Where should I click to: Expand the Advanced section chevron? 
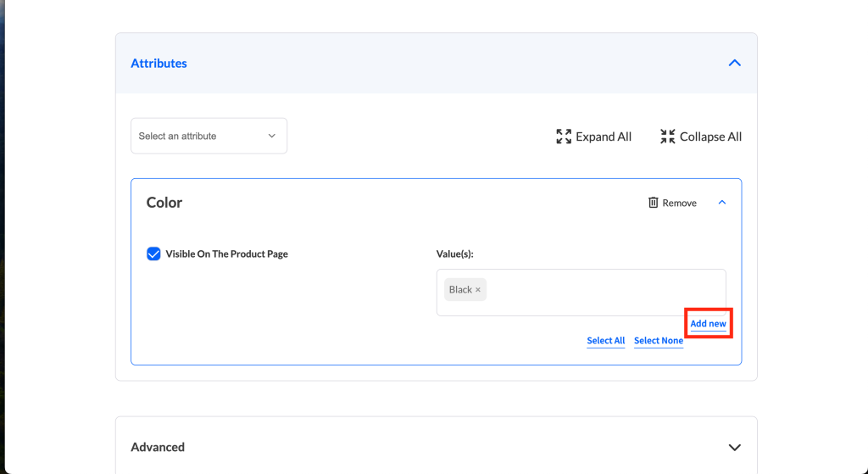point(734,448)
